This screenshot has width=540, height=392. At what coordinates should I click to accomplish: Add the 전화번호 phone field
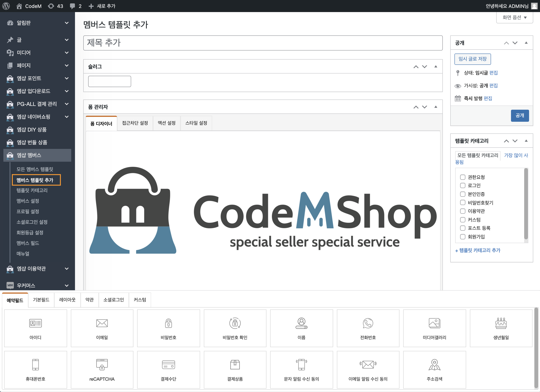[368, 328]
